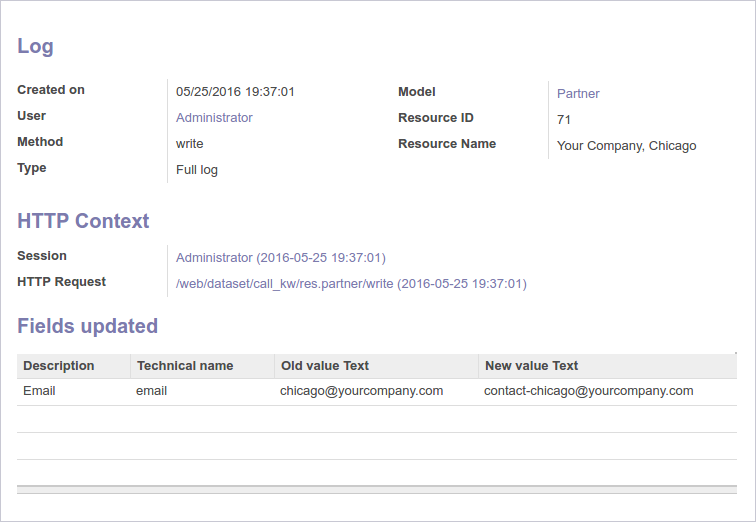756x522 pixels.
Task: Select the capitalized Email description cell
Action: [39, 391]
